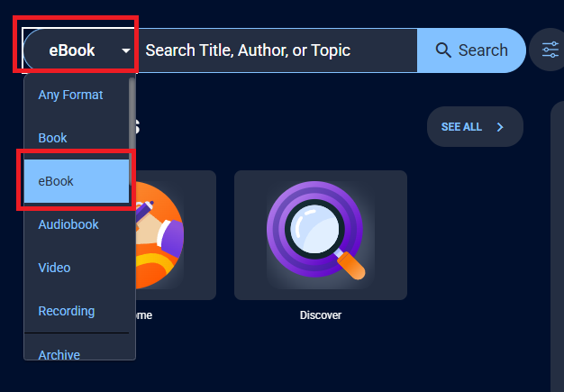Click the chevron arrow beside SEE ALL
This screenshot has width=564, height=392.
coord(500,127)
